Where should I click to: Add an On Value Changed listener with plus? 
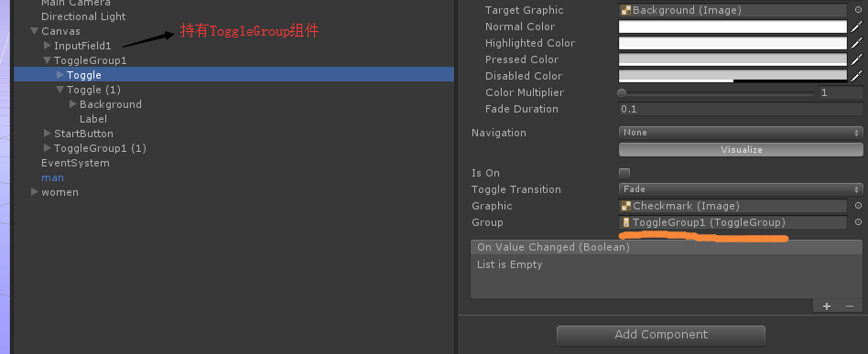[827, 306]
